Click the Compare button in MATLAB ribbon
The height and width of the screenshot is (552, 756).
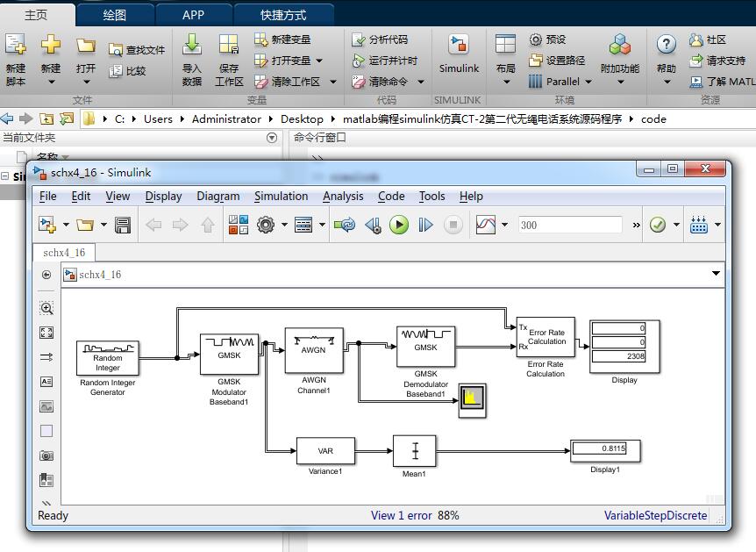(127, 71)
